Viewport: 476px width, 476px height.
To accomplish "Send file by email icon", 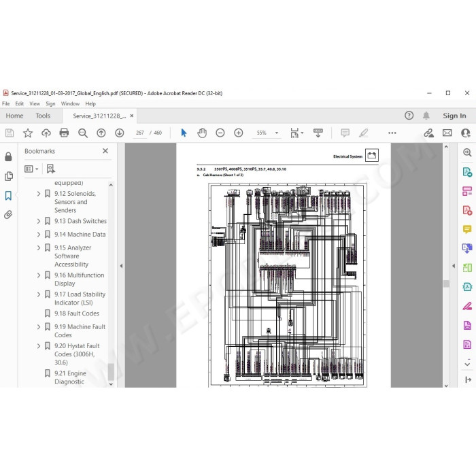I will pos(447,133).
